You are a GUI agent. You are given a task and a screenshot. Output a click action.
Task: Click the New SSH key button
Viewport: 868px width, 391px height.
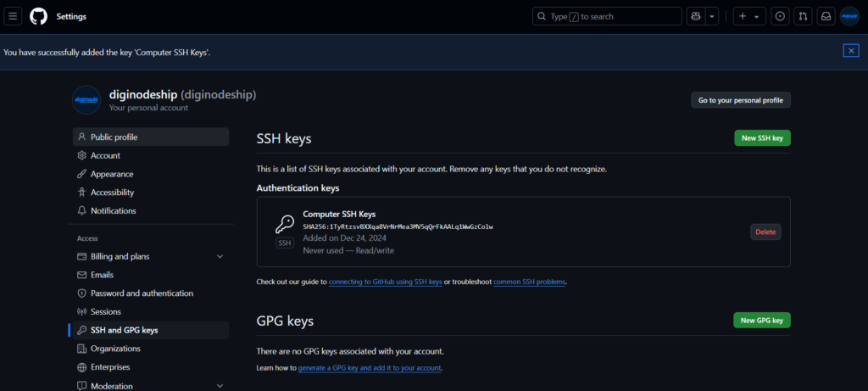click(762, 138)
